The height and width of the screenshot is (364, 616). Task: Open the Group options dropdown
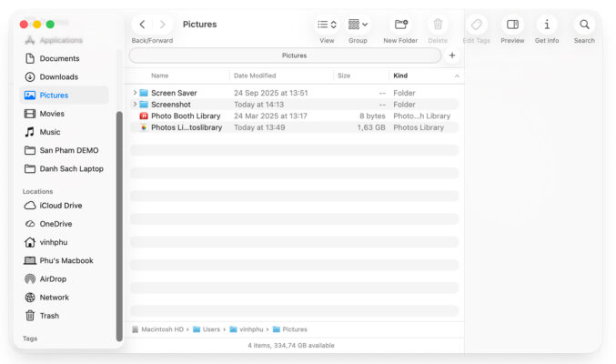tap(358, 25)
